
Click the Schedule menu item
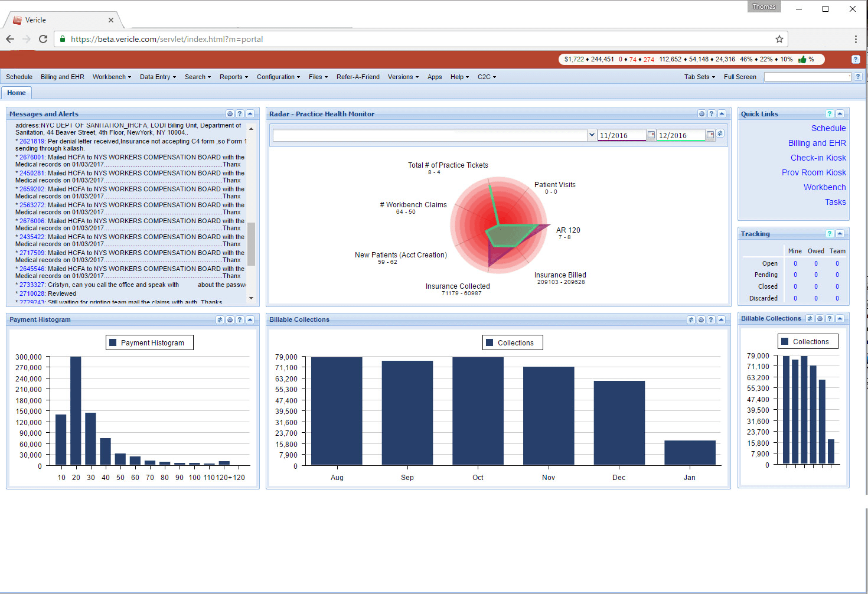tap(19, 77)
